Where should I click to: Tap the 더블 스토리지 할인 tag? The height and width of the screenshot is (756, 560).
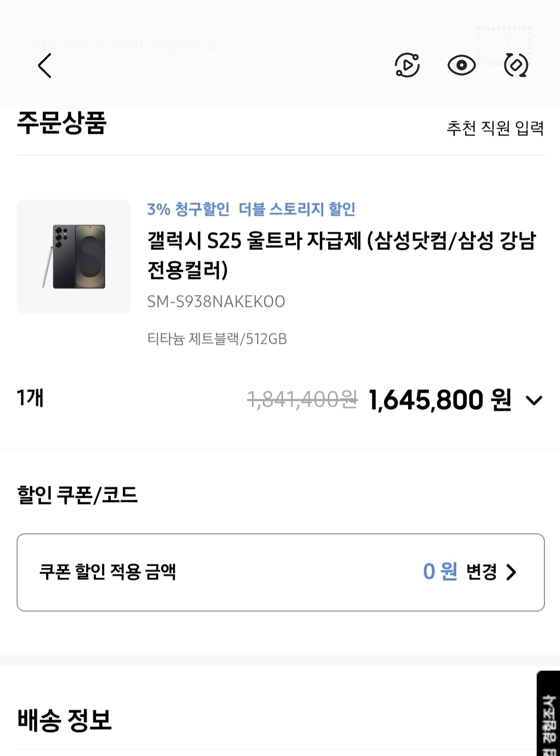click(x=297, y=209)
